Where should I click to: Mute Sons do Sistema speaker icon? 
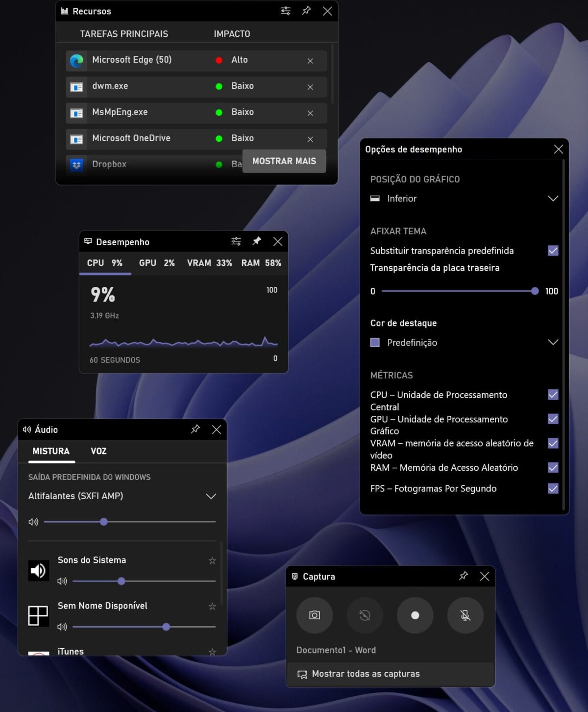[62, 581]
